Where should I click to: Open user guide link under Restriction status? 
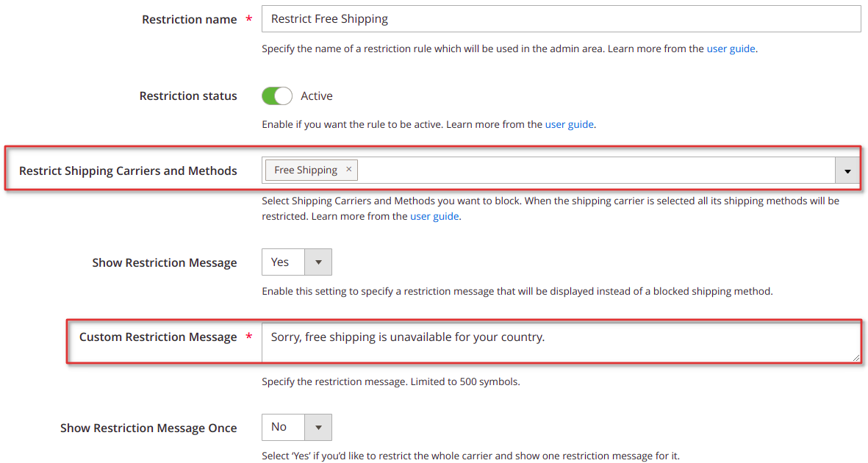569,125
